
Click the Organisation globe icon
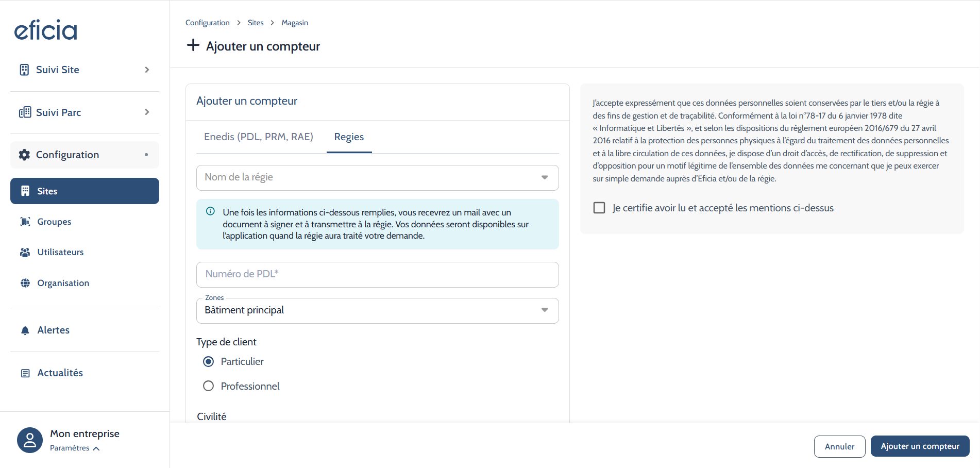(25, 283)
